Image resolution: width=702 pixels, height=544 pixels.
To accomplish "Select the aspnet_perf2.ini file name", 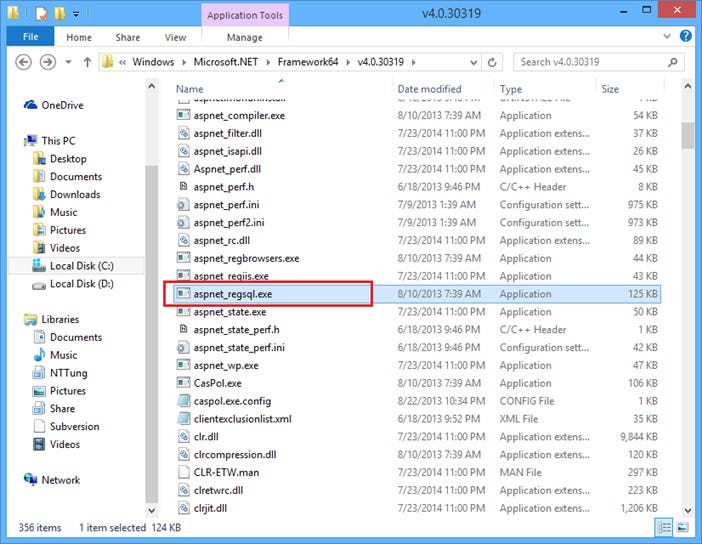I will pos(229,223).
